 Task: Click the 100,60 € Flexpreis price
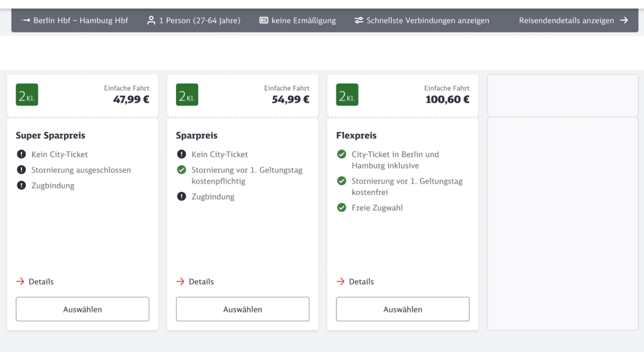(x=448, y=99)
